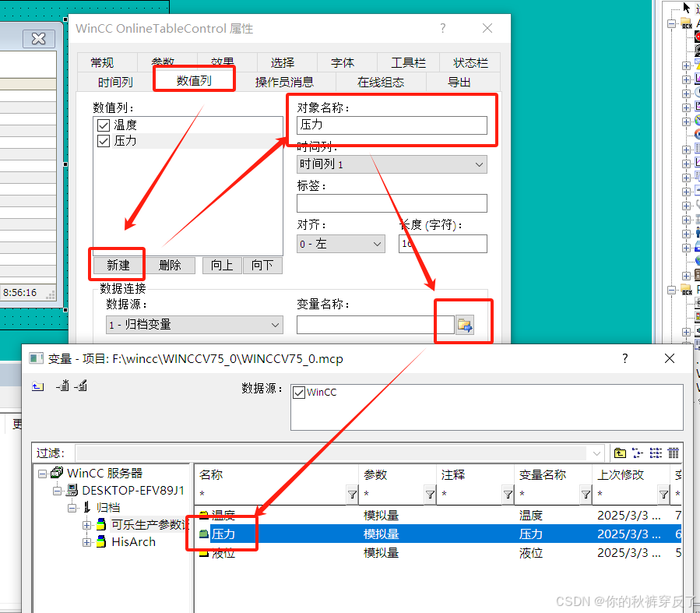Switch tag list to details view icon
The width and height of the screenshot is (700, 613).
click(x=674, y=453)
